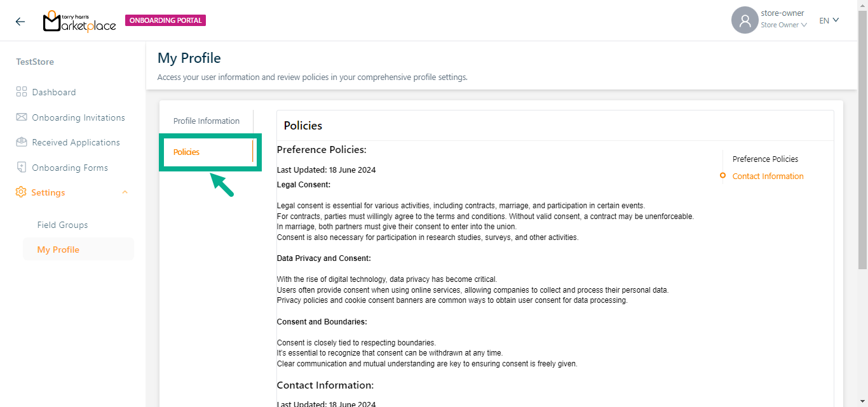The width and height of the screenshot is (868, 407).
Task: Click the Received Applications icon
Action: click(22, 142)
